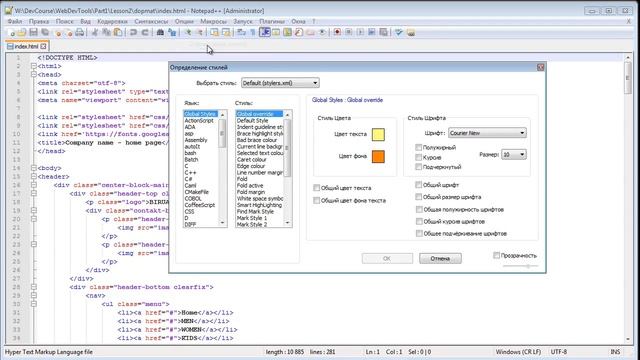Check Общий размер шрифта checkbox
The width and height of the screenshot is (640, 360).
[x=419, y=197]
